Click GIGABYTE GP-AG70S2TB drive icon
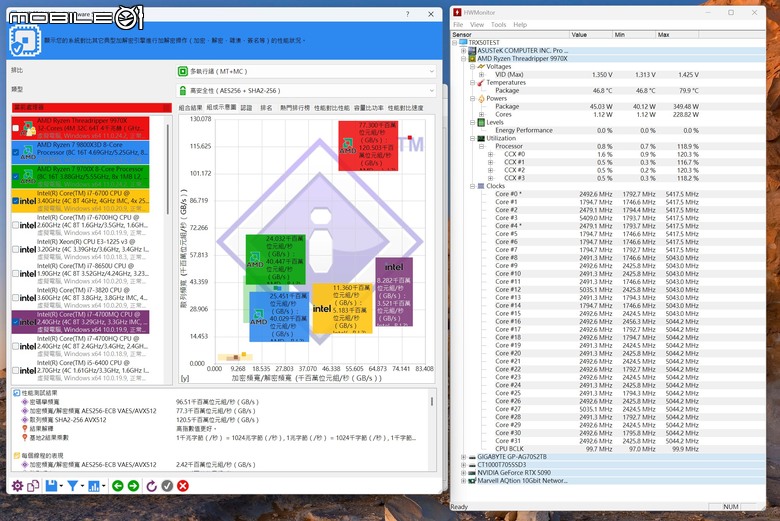The width and height of the screenshot is (780, 521). coord(472,457)
